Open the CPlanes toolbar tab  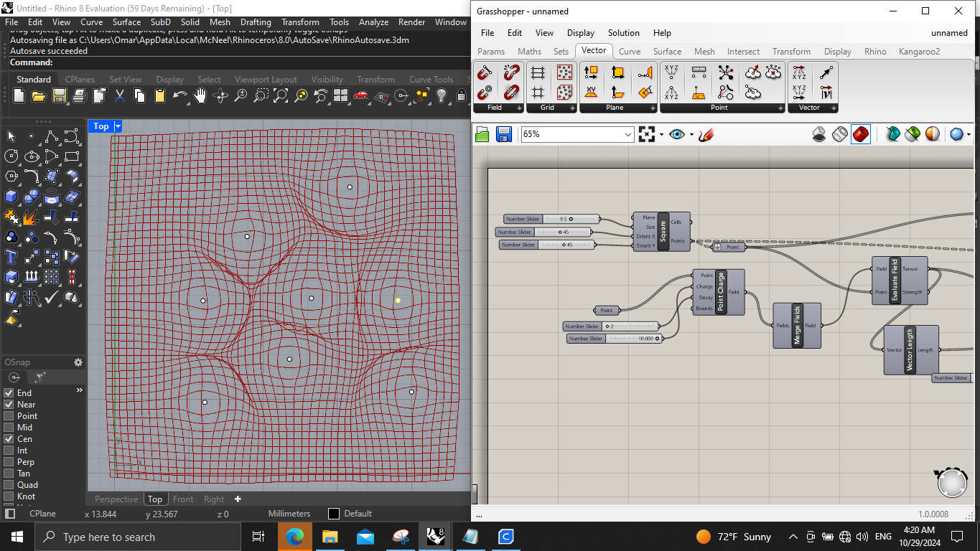[x=80, y=80]
